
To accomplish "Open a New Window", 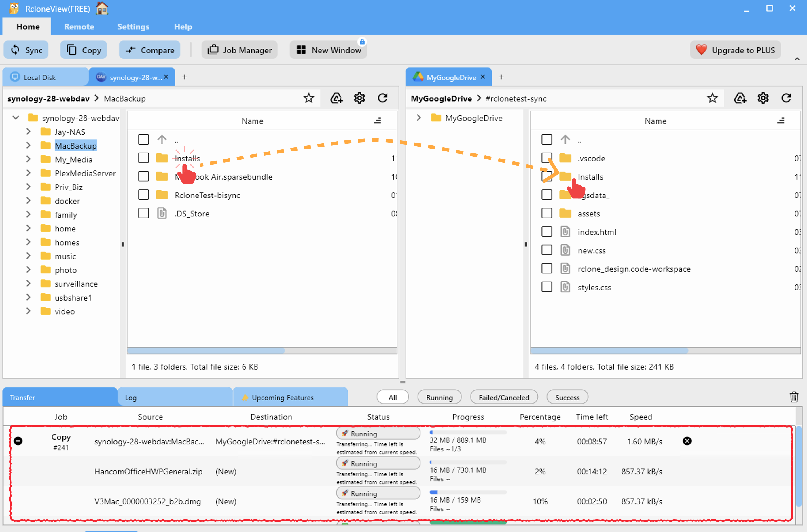I will pos(328,50).
